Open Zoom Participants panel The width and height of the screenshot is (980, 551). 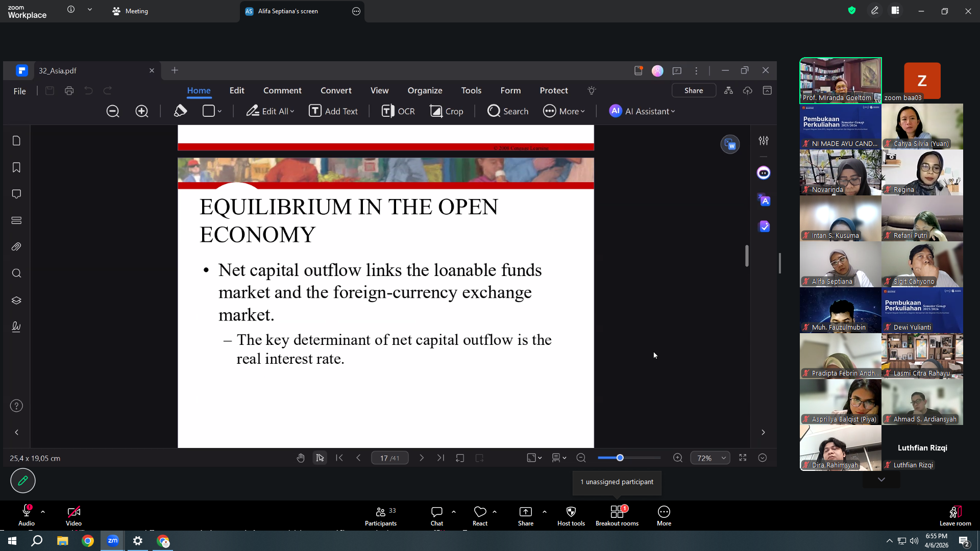[x=381, y=516]
